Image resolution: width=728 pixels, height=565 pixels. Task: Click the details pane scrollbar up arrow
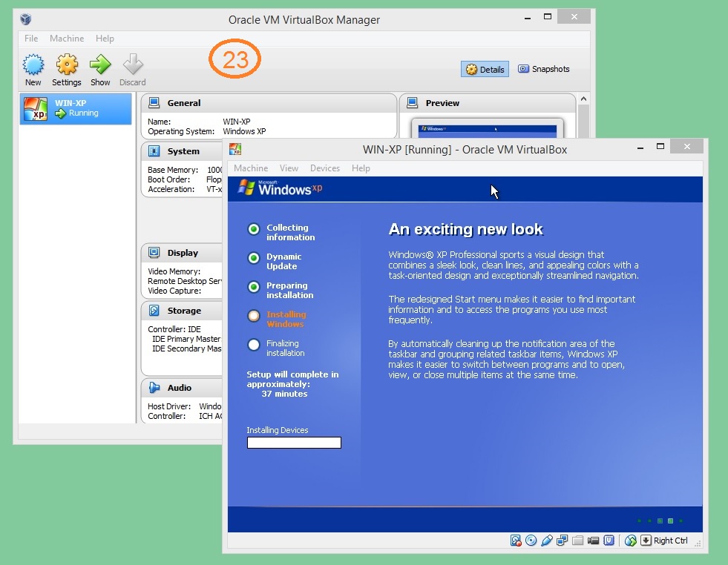pos(584,99)
